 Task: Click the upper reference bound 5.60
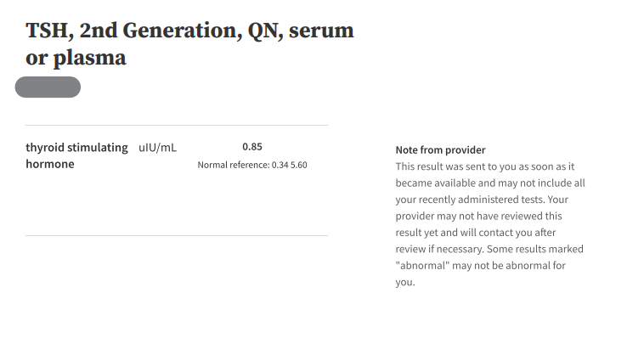pyautogui.click(x=298, y=165)
